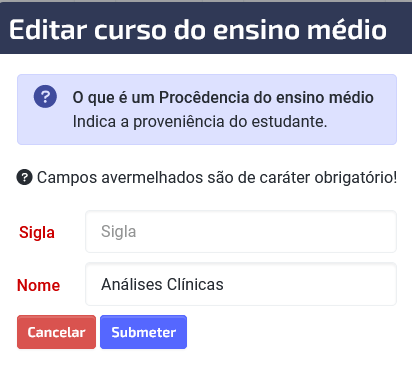Cancel editing with the Cancelar button
Screen dimensions: 412x365
coord(56,332)
